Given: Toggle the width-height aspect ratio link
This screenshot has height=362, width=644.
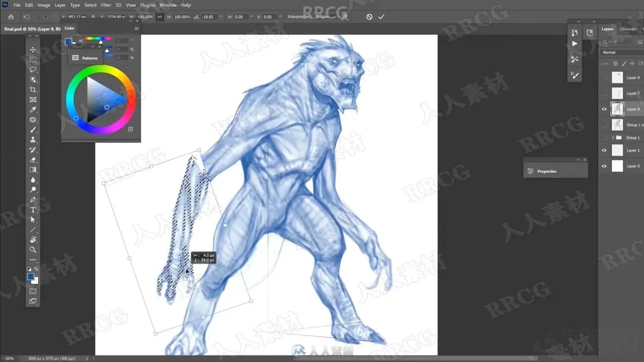Looking at the screenshot, I should pyautogui.click(x=160, y=17).
